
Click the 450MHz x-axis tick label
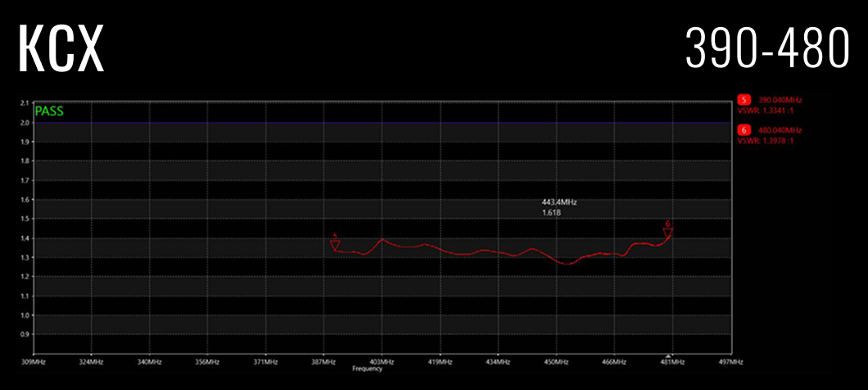(x=556, y=362)
